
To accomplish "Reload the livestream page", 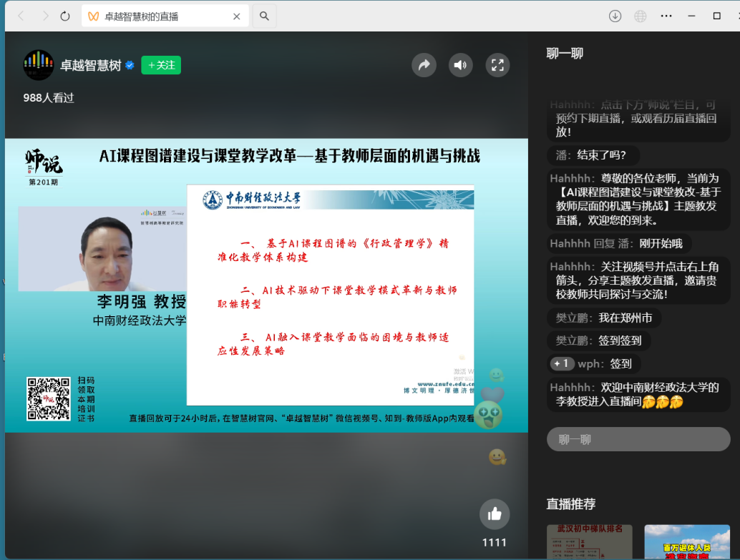I will pos(65,16).
